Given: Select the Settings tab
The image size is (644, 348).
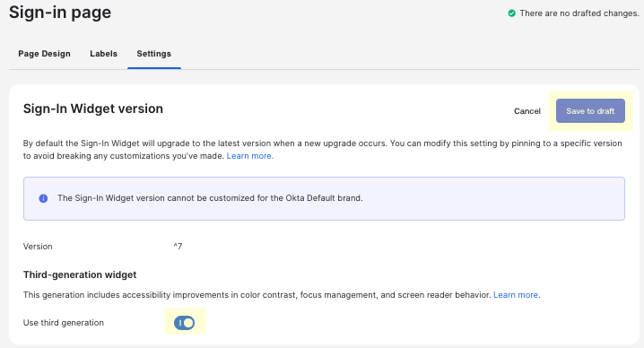Looking at the screenshot, I should [x=154, y=54].
